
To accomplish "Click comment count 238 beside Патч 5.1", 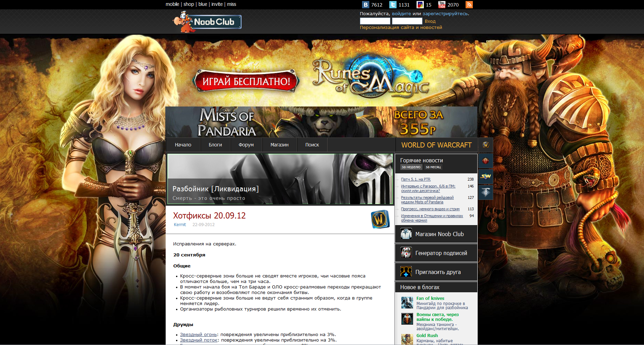I will (471, 179).
